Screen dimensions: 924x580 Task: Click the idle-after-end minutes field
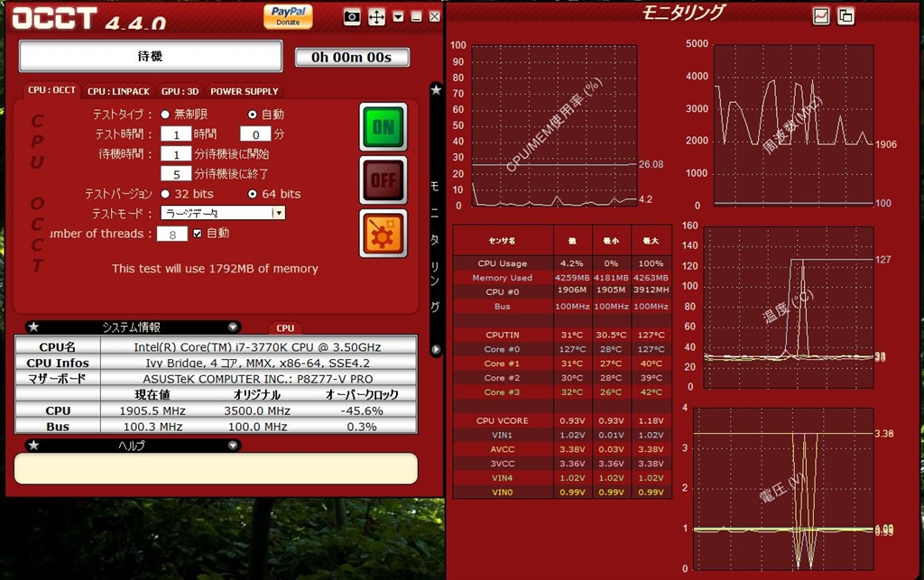click(x=176, y=174)
